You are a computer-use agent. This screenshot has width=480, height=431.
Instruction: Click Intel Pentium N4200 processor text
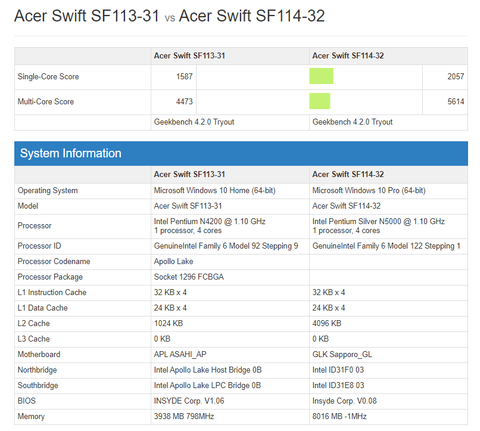click(x=209, y=221)
